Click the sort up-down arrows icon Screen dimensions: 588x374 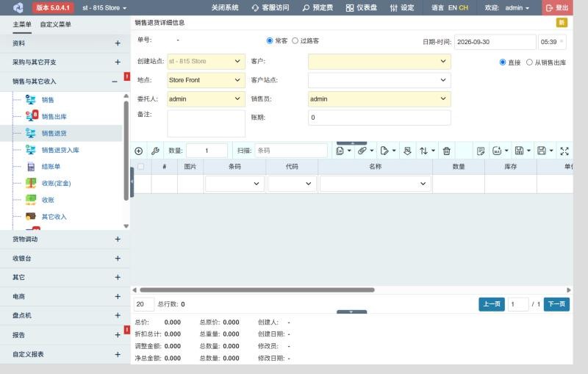point(424,151)
